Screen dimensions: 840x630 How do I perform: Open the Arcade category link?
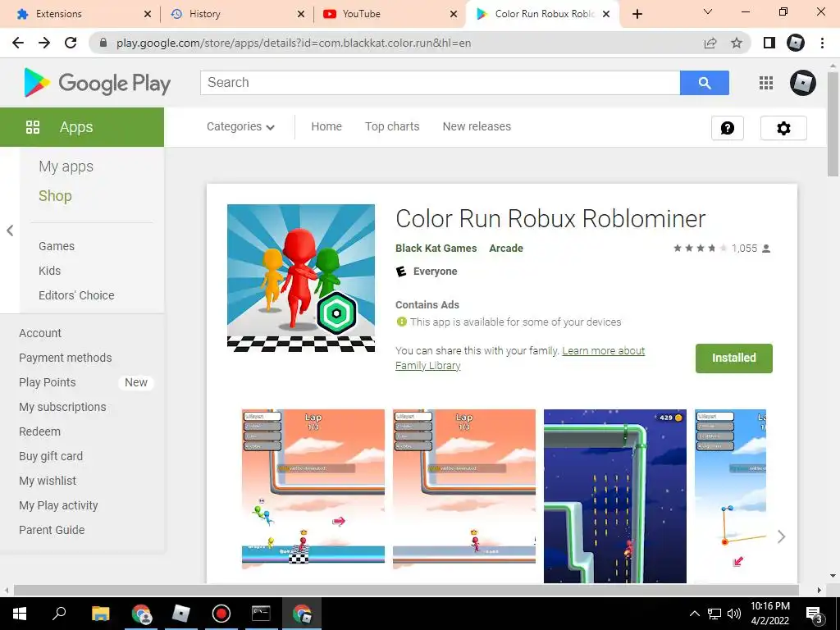tap(506, 249)
